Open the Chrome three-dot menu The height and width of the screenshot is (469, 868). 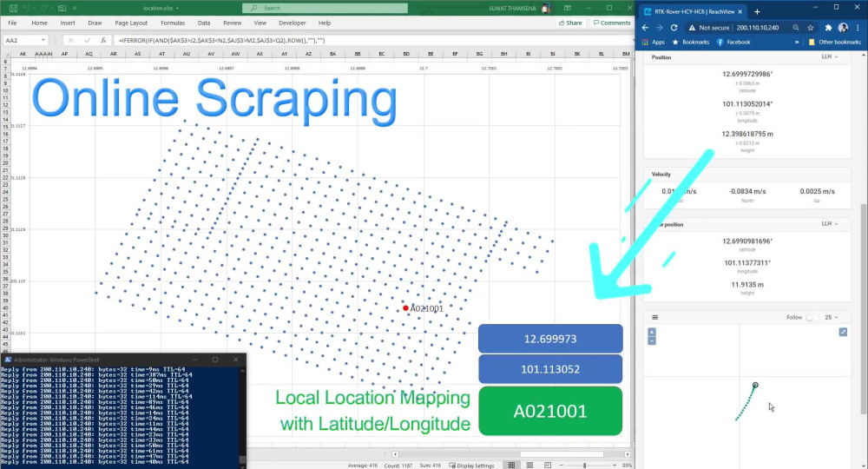[858, 28]
